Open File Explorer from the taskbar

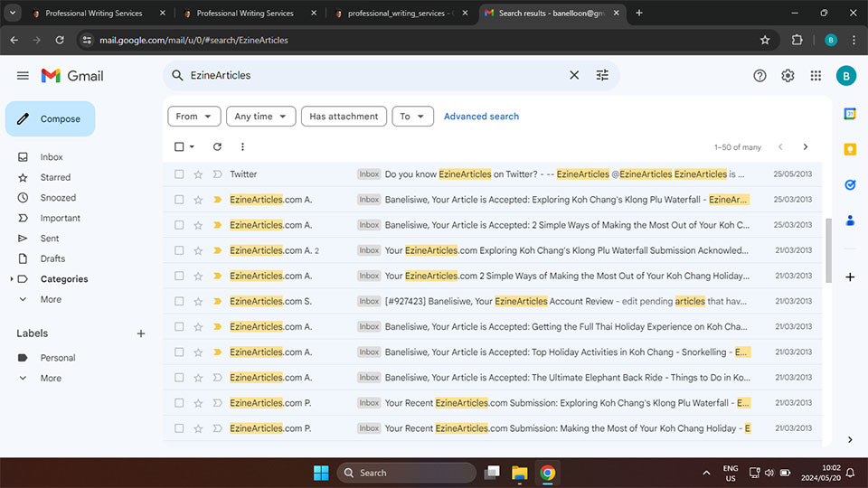pos(519,473)
